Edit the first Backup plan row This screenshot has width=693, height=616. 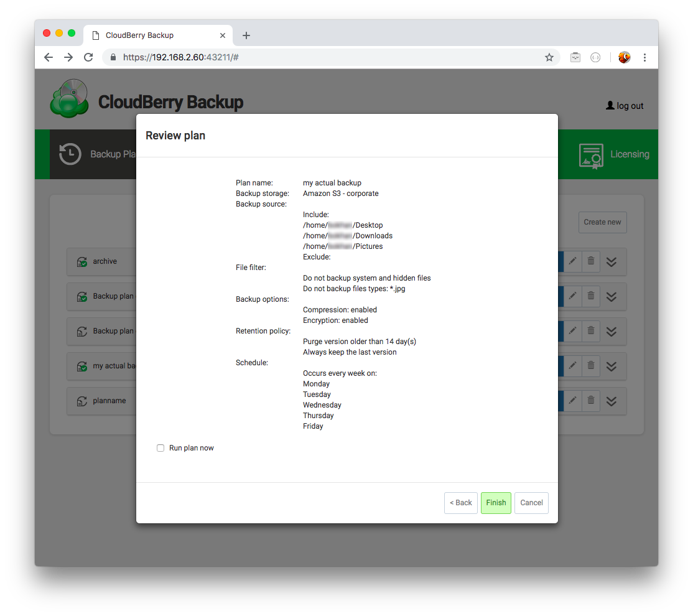pyautogui.click(x=572, y=296)
